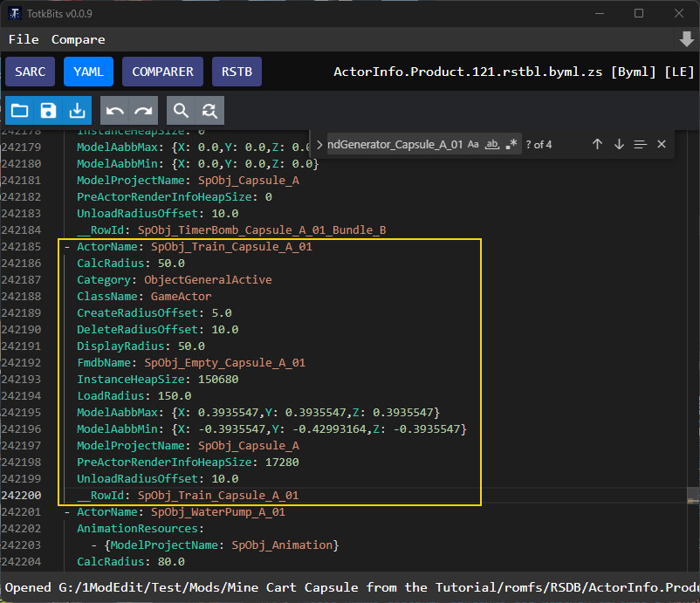Screen dimensions: 700x603
Task: Toggle whole word matching in search
Action: 491,144
